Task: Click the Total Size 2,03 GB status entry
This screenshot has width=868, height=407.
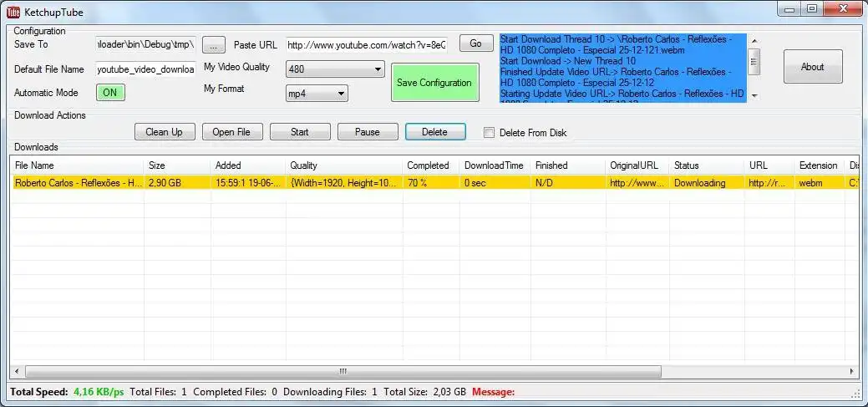Action: pos(424,391)
